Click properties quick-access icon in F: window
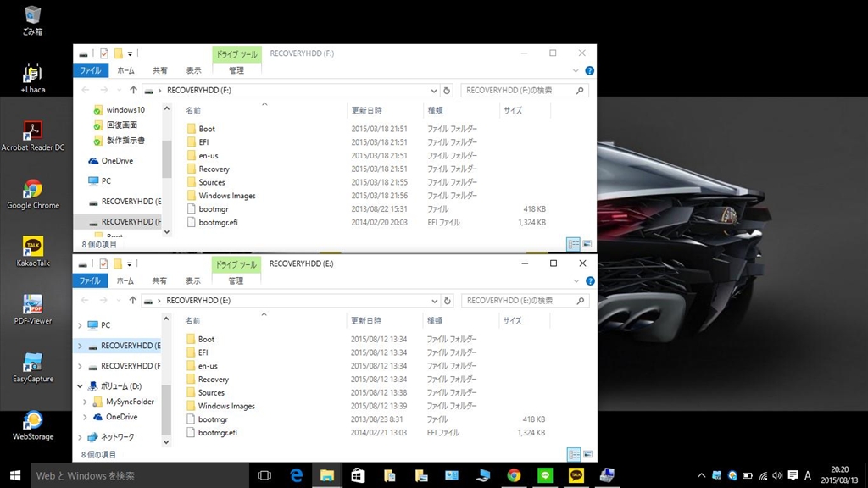This screenshot has width=868, height=488. point(104,53)
